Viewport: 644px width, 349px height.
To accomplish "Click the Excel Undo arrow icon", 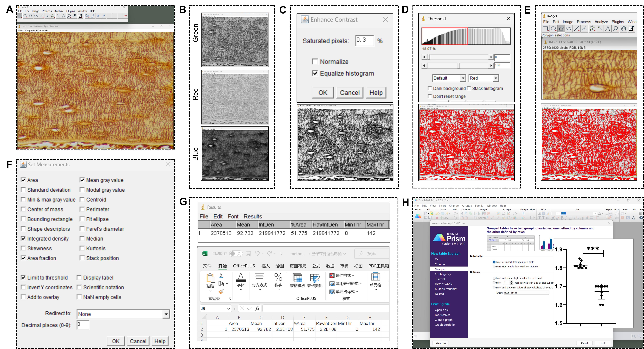I will [257, 253].
